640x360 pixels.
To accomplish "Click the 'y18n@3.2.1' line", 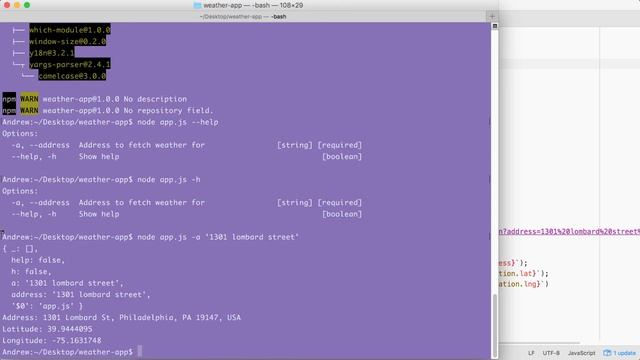I will (51, 53).
